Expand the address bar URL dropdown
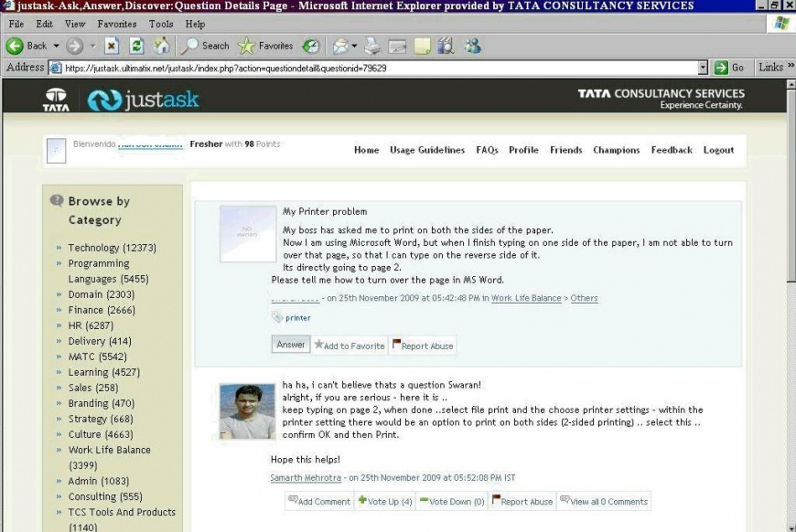This screenshot has height=532, width=796. pos(703,68)
